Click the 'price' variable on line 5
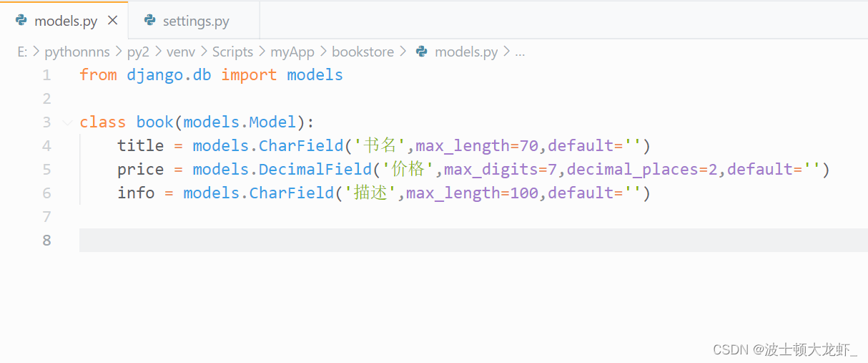Image resolution: width=868 pixels, height=363 pixels. [x=141, y=170]
